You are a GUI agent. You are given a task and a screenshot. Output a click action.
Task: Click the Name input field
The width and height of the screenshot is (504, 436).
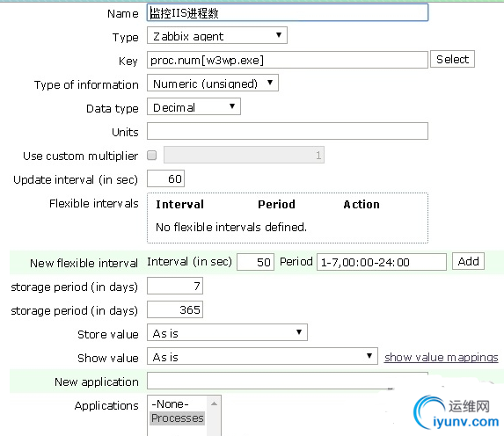pyautogui.click(x=288, y=13)
